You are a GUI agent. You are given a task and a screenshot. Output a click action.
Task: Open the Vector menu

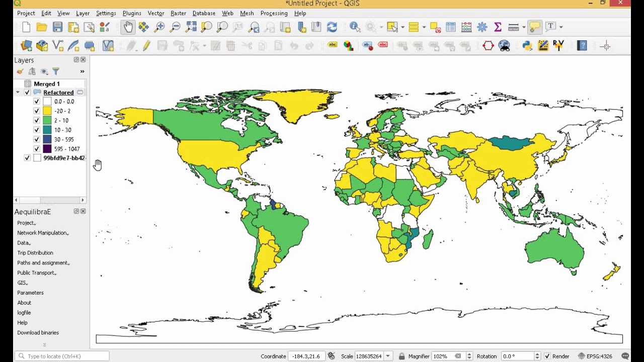coord(156,13)
